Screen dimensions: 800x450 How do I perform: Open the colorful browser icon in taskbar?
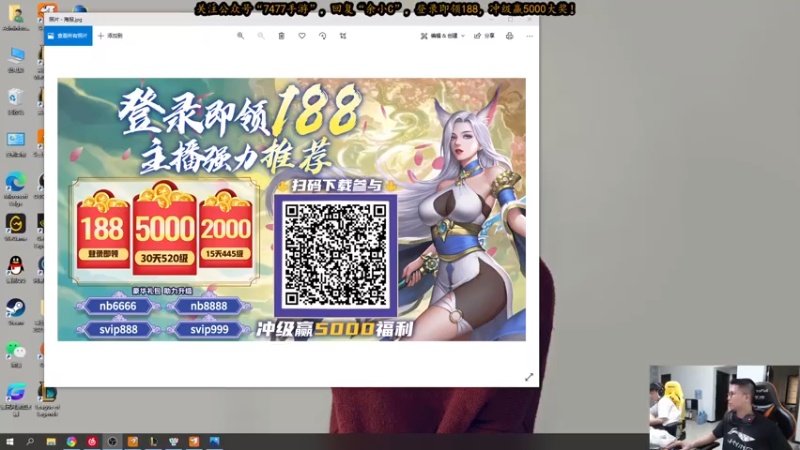(x=71, y=441)
